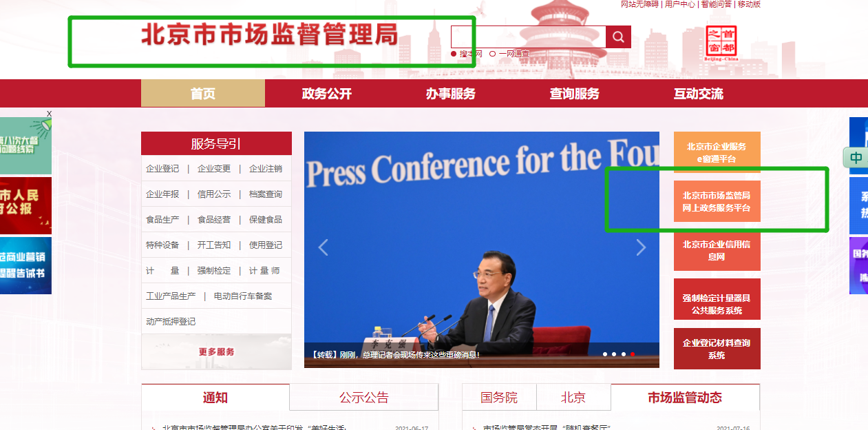
Task: Close the left floating ad with X
Action: pos(49,113)
